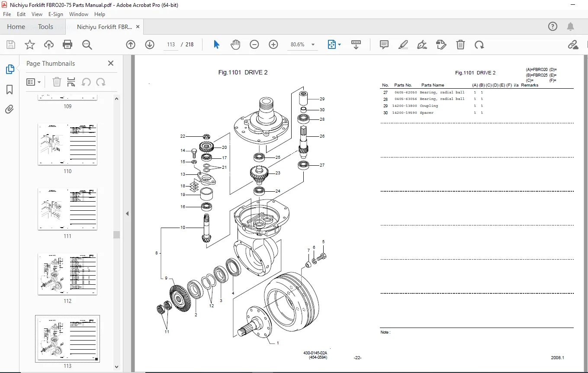Screen dimensions: 588x373
Task: Open the Window menu
Action: tap(79, 14)
